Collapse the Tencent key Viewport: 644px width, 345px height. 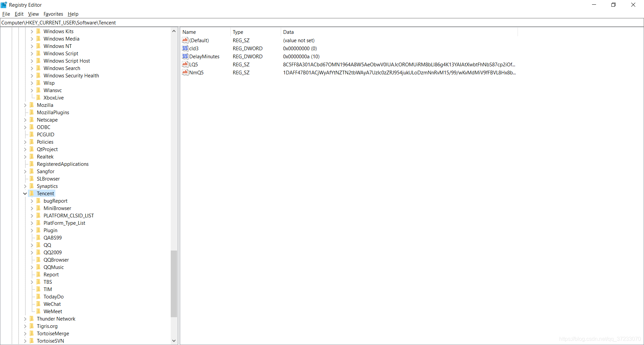[x=25, y=194]
